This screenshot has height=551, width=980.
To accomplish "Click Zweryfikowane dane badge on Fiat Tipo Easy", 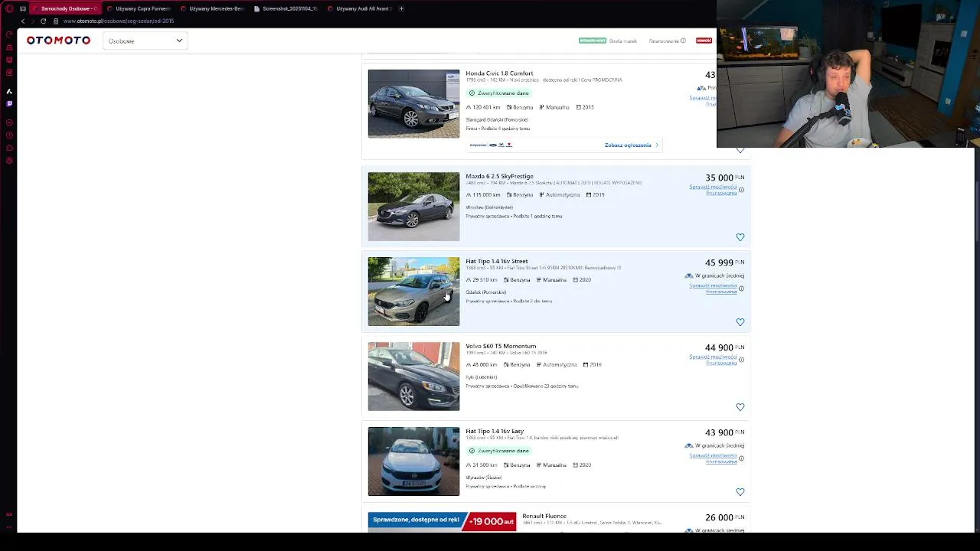I will tap(498, 451).
